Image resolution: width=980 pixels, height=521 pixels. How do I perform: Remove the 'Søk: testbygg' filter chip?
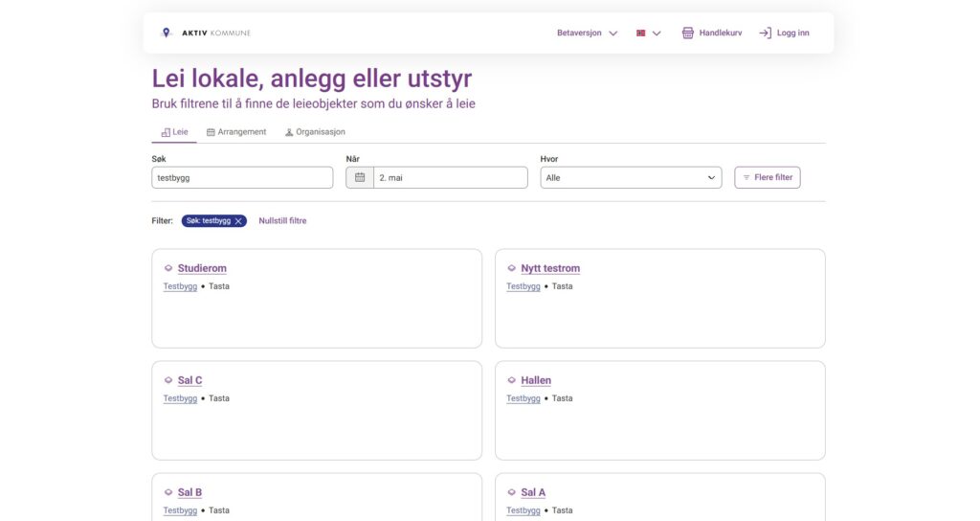[x=238, y=221]
